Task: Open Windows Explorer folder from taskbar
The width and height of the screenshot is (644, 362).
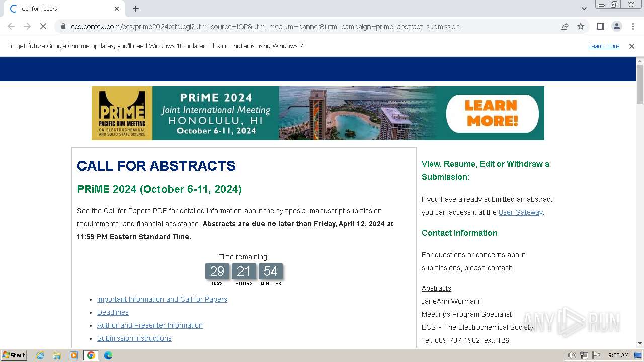Action: pyautogui.click(x=57, y=355)
